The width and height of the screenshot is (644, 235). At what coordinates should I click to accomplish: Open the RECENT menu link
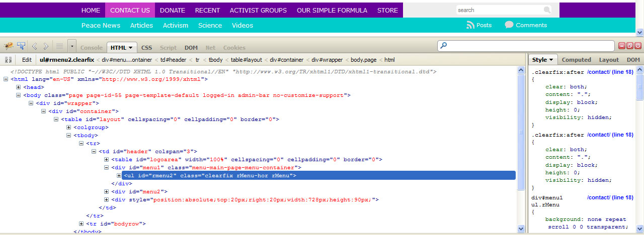click(207, 10)
